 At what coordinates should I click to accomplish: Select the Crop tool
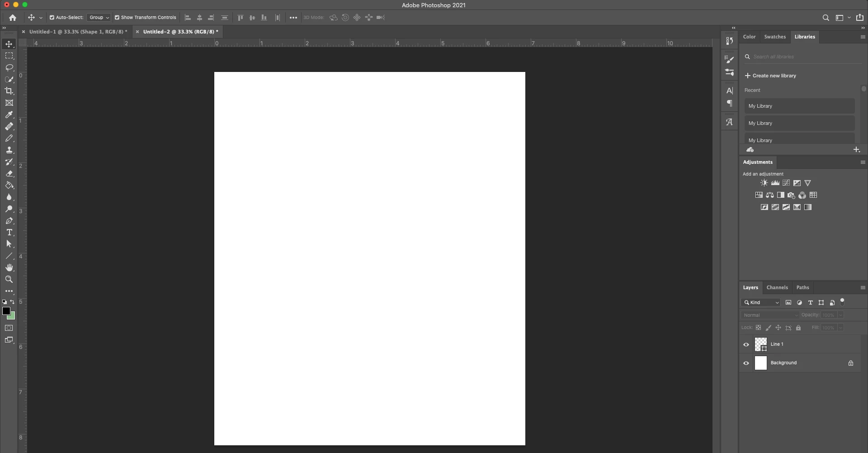(x=9, y=91)
